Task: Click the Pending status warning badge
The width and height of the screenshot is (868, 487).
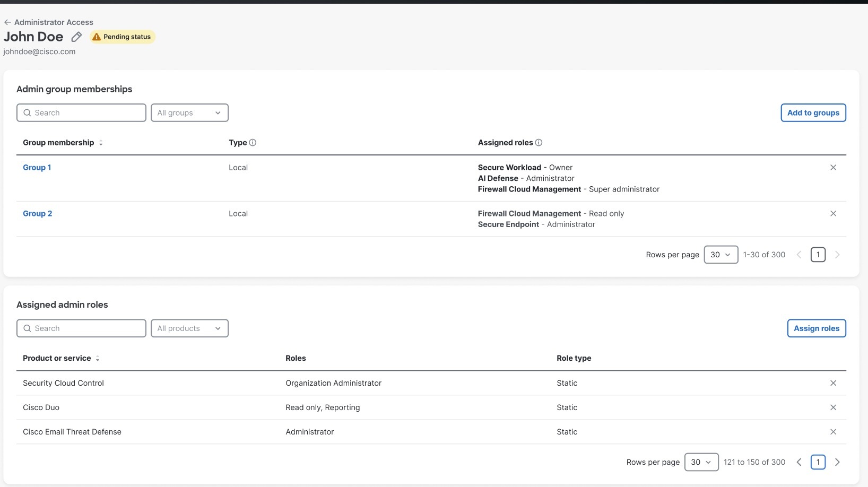Action: tap(122, 37)
